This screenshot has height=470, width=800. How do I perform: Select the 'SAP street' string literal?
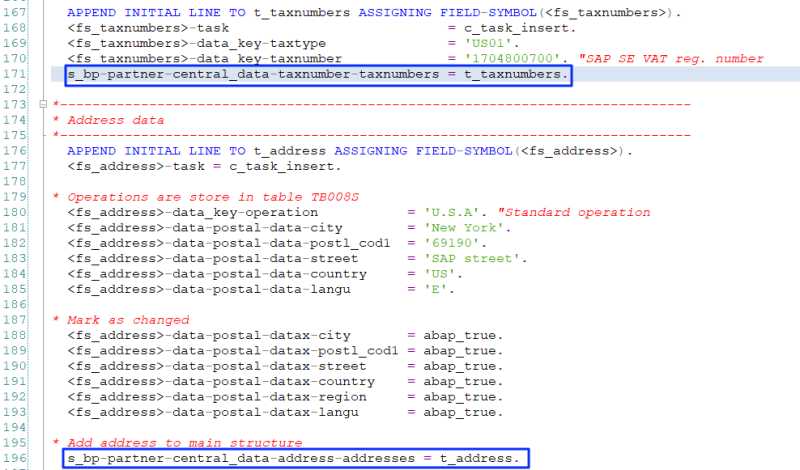tap(472, 258)
